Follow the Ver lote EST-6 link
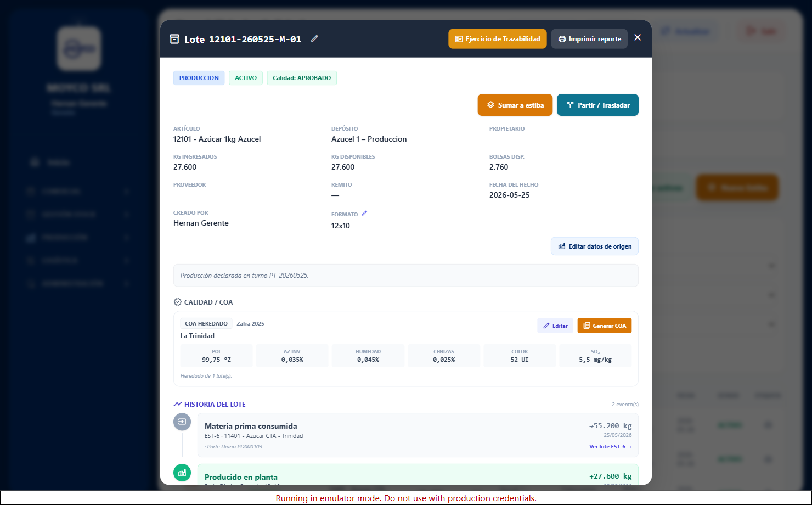Image resolution: width=812 pixels, height=505 pixels. tap(610, 447)
